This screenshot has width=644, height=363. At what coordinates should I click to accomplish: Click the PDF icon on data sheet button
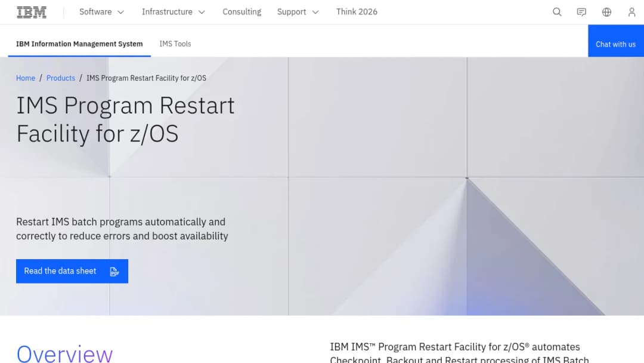pos(114,271)
